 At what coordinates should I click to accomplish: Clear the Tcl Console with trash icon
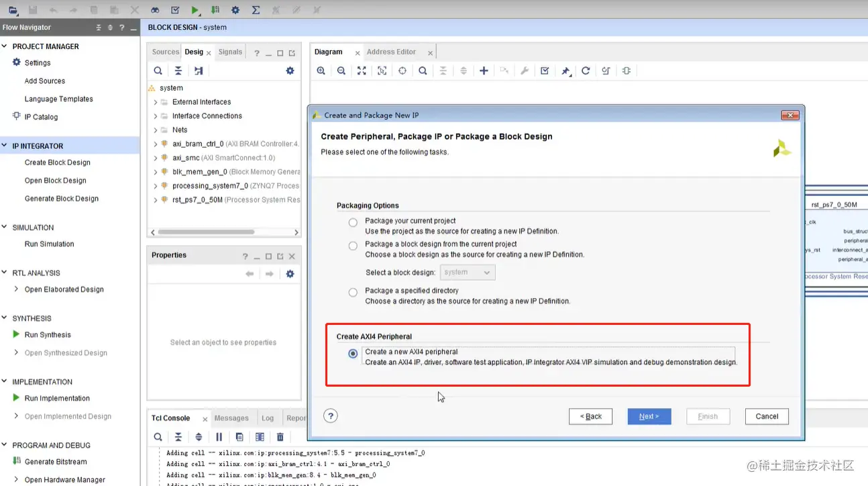click(x=280, y=437)
